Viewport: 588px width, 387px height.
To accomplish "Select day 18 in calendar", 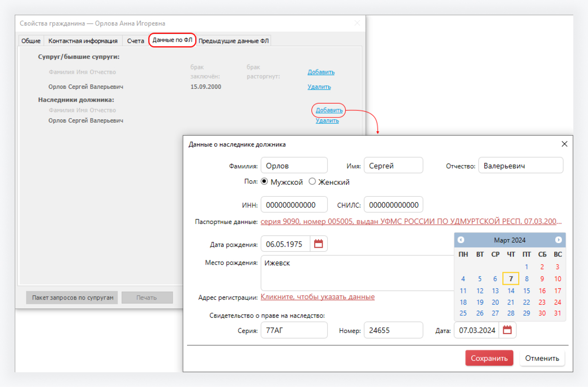I will [x=463, y=302].
